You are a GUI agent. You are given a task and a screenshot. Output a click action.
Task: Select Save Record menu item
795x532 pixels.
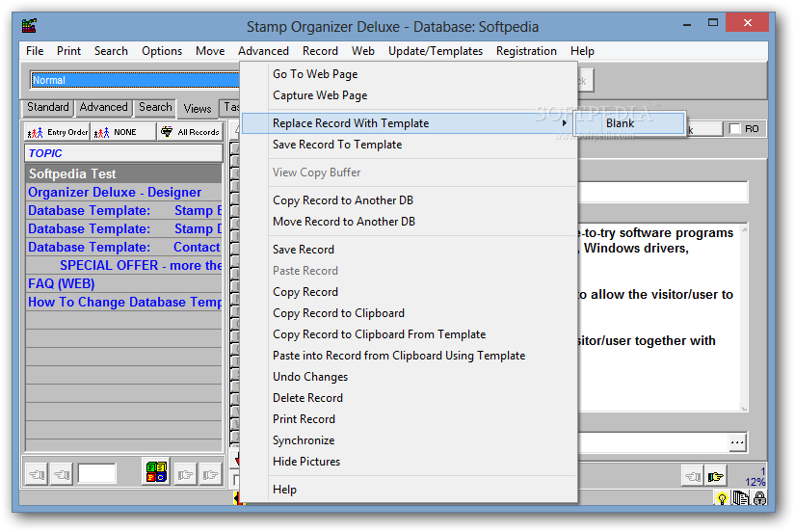tap(410, 250)
